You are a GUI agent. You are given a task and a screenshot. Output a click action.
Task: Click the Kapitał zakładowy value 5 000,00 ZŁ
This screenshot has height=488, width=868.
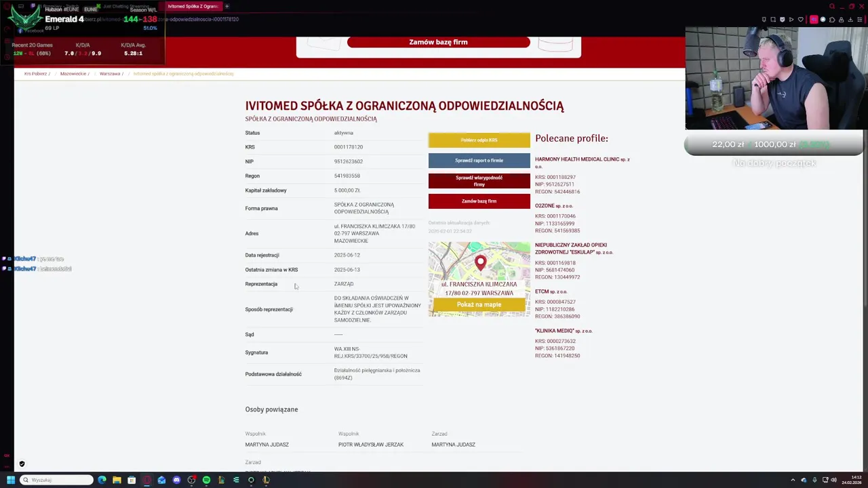point(347,190)
